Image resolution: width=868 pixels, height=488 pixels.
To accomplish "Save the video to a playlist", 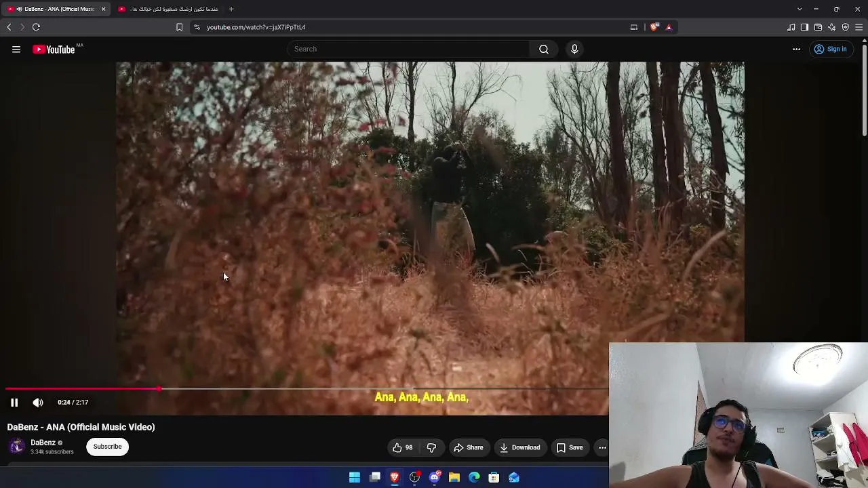I will tap(570, 447).
